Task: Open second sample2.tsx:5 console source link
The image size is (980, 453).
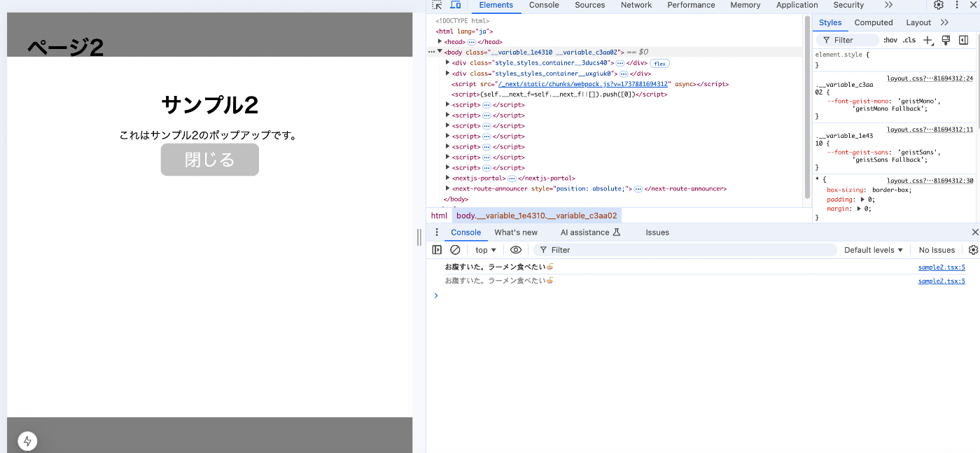Action: [x=941, y=281]
